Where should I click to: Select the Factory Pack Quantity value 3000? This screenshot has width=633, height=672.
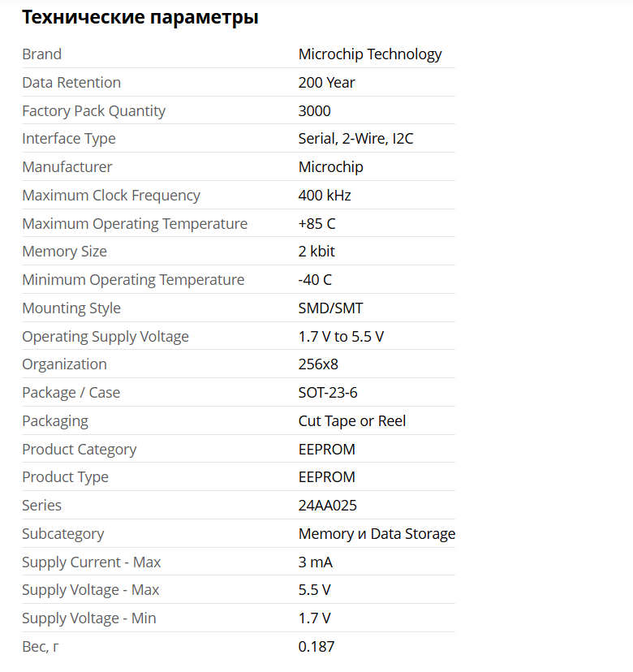(x=315, y=110)
